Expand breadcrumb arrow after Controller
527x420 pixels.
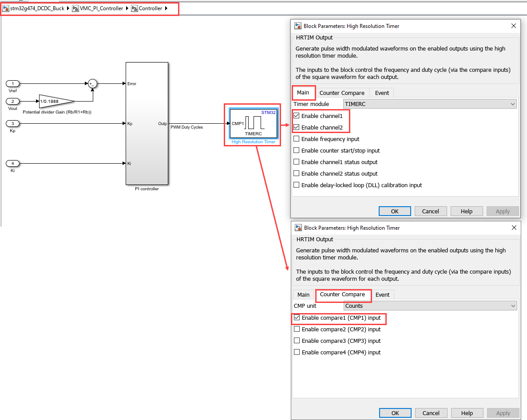pyautogui.click(x=166, y=8)
